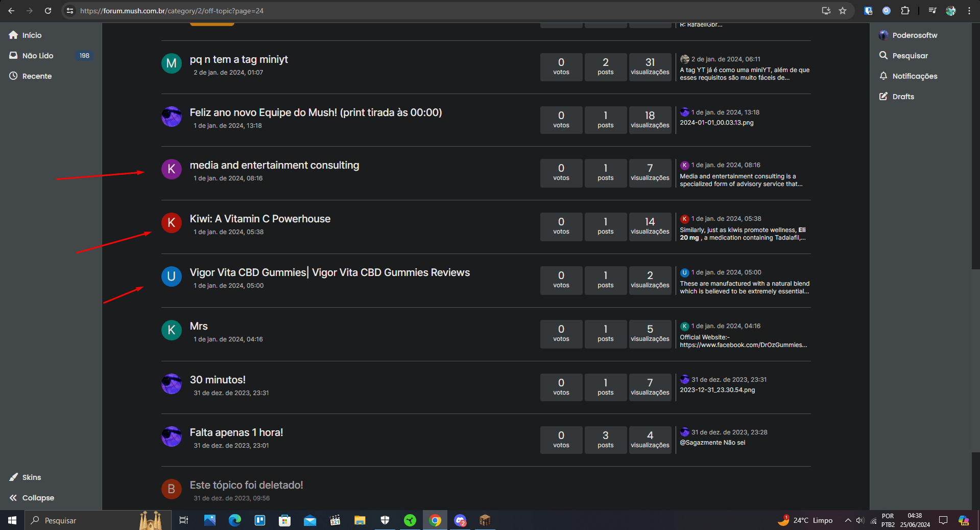Open File Explorer from taskbar
Screen dimensions: 980x530
click(360, 520)
